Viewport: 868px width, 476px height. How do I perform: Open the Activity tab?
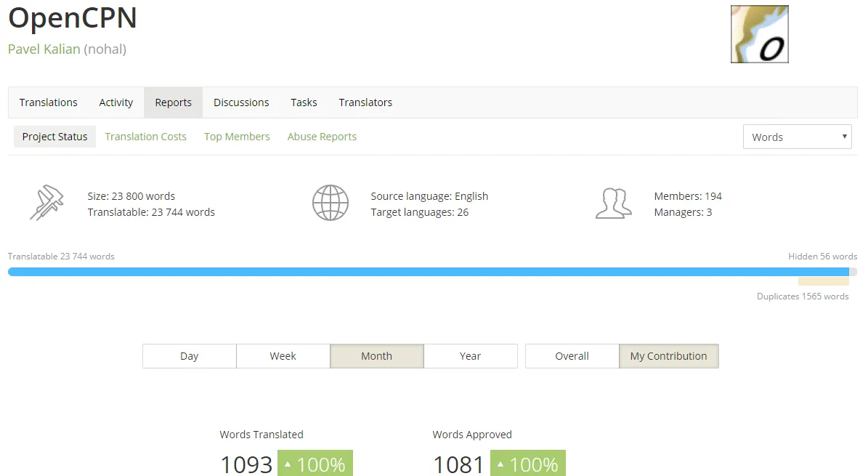115,102
